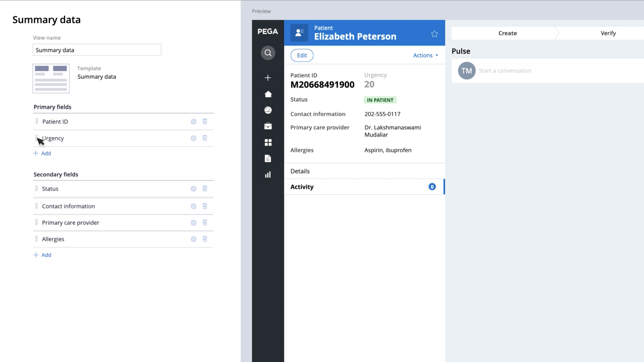Open settings gear for the Patient ID field

(193, 121)
